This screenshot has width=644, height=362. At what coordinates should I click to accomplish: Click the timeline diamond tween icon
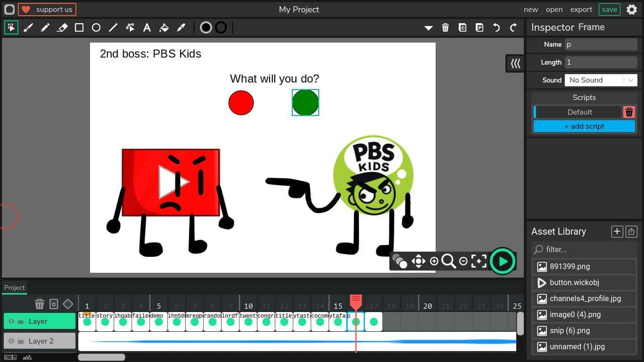pyautogui.click(x=68, y=304)
